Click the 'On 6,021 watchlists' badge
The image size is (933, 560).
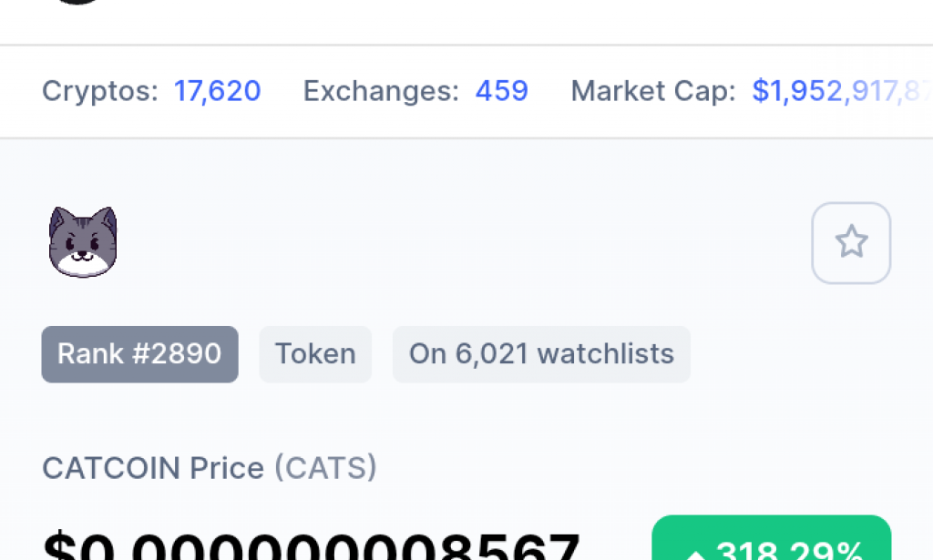541,354
